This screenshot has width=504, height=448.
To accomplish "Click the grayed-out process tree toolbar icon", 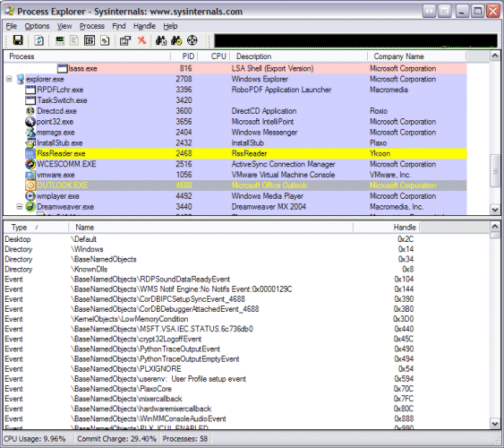I will 74,40.
